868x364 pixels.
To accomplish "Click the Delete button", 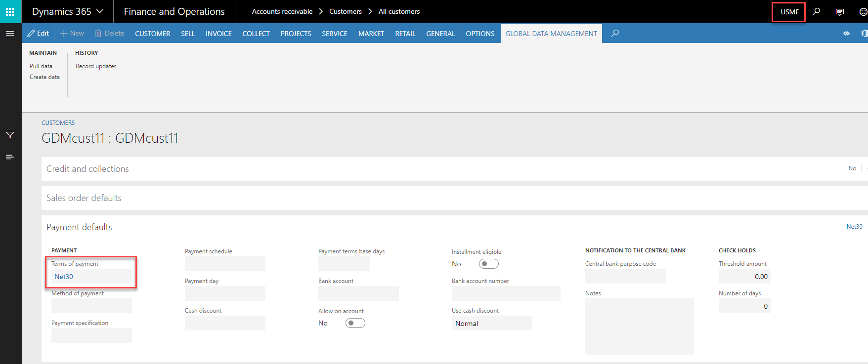I will tap(109, 33).
